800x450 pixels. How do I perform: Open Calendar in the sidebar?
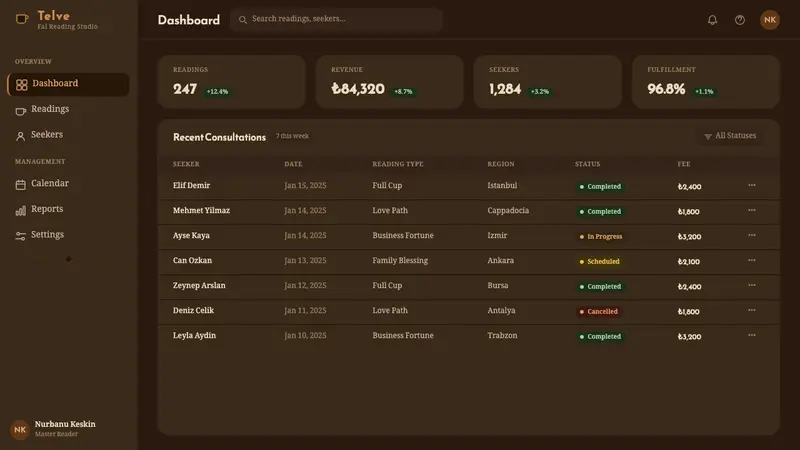coord(68,184)
